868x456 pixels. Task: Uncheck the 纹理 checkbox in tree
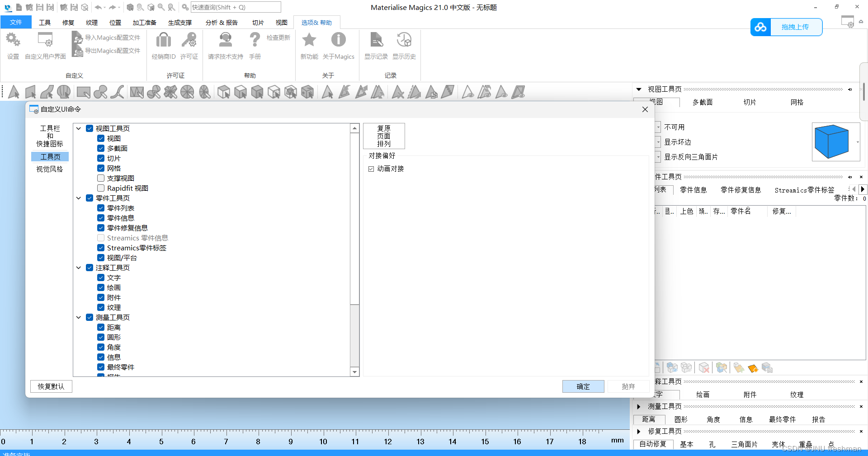tap(101, 307)
